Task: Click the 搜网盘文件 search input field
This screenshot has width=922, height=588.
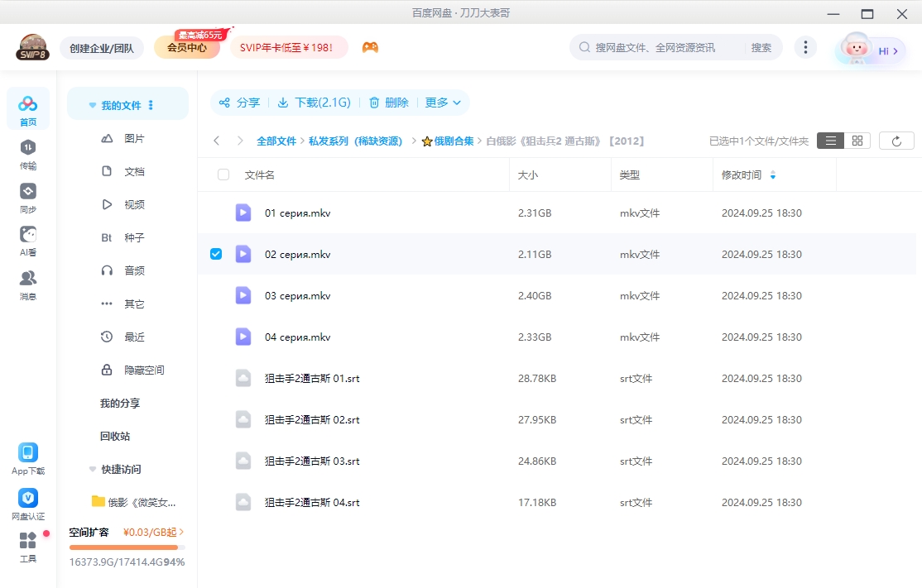Action: (x=654, y=47)
